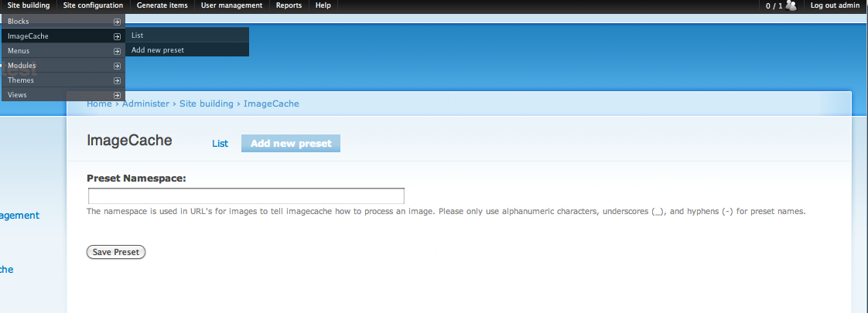The image size is (868, 313).
Task: Select Blocks in the dropdown menu
Action: point(63,22)
